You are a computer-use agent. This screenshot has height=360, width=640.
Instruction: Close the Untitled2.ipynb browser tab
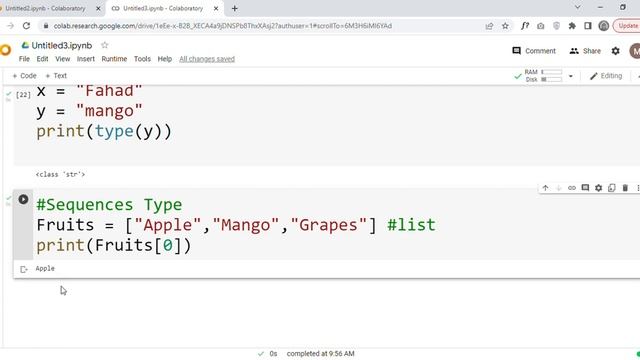click(x=98, y=8)
